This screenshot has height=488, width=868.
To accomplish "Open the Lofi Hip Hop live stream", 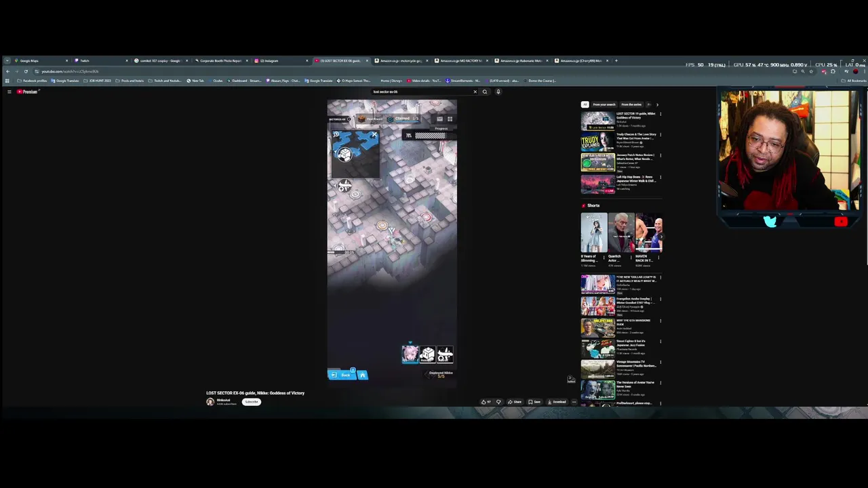I will pyautogui.click(x=597, y=184).
